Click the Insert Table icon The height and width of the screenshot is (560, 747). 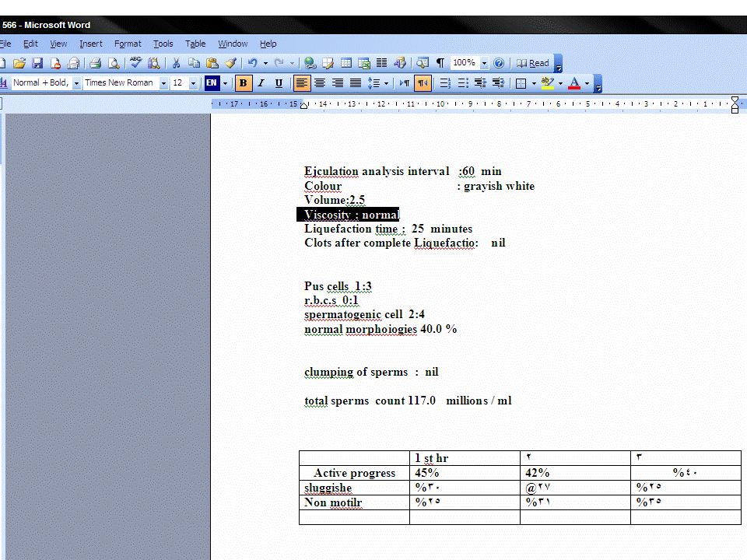[346, 63]
